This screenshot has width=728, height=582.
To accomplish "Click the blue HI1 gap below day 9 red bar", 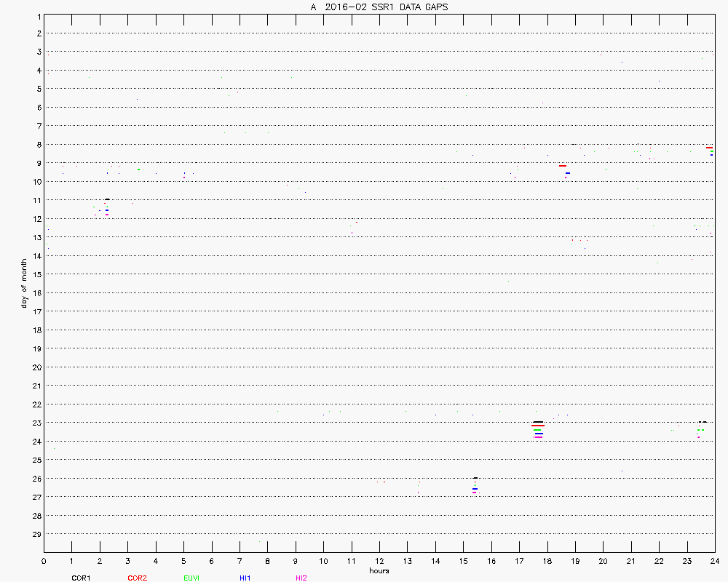I will pyautogui.click(x=568, y=173).
